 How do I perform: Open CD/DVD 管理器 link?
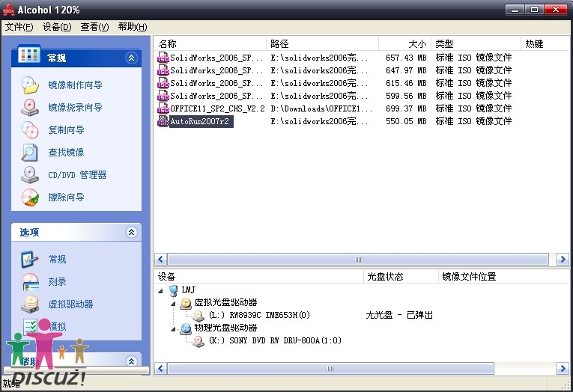(77, 175)
